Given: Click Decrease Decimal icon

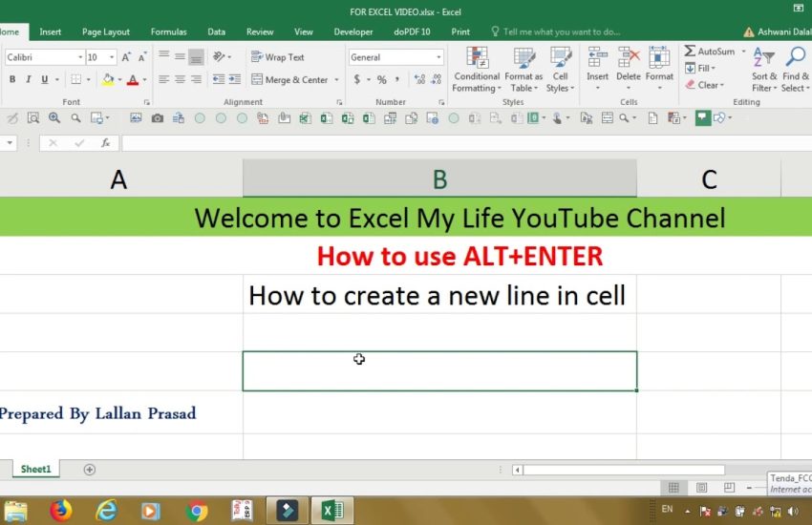Looking at the screenshot, I should [x=437, y=79].
